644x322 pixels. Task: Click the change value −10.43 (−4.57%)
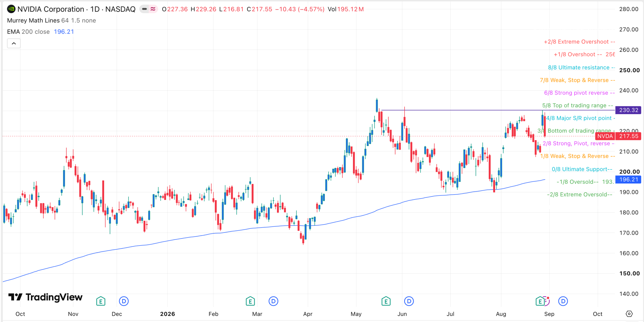click(300, 9)
